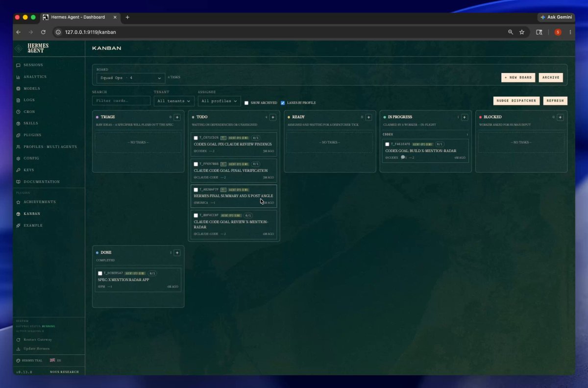Click the UK flag language icon

click(x=52, y=361)
